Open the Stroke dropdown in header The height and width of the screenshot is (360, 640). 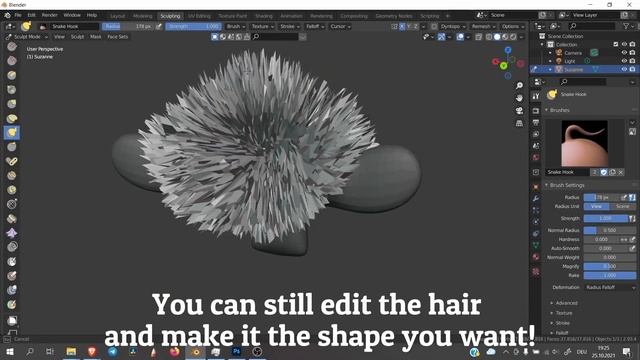pyautogui.click(x=290, y=27)
